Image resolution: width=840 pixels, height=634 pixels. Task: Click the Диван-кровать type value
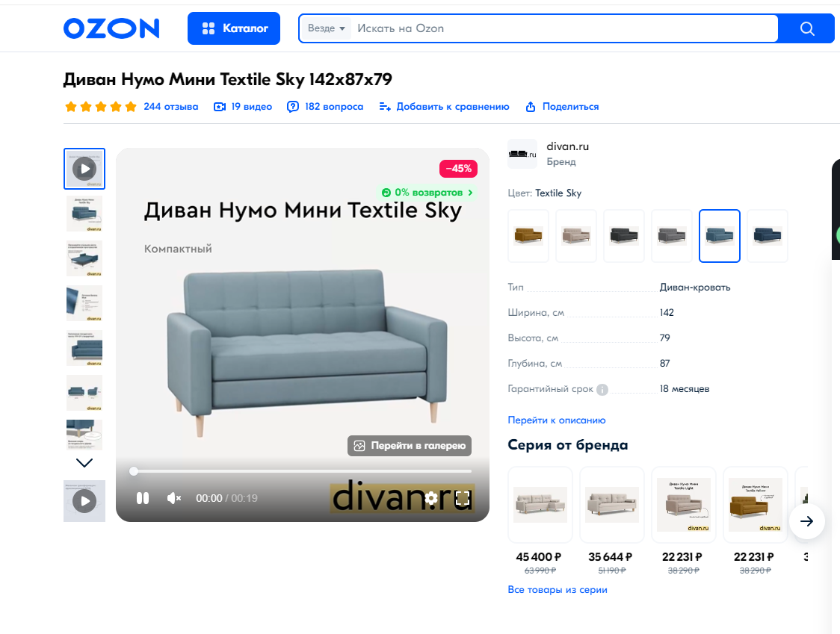pyautogui.click(x=695, y=288)
